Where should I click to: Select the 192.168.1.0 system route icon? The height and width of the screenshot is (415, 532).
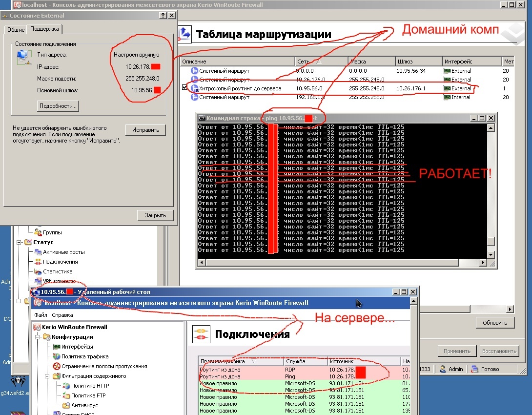point(194,97)
